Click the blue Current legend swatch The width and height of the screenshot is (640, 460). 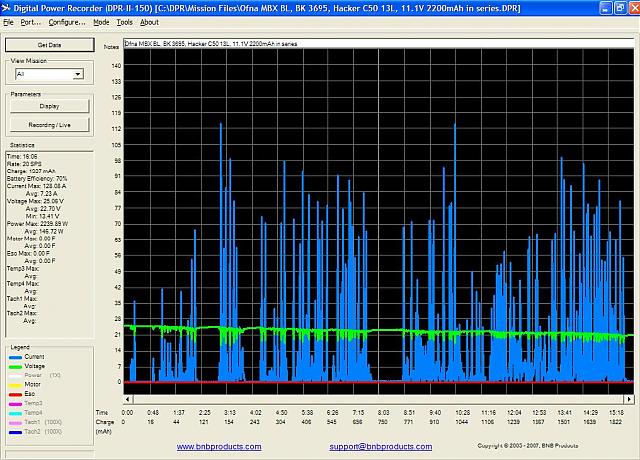tap(14, 356)
